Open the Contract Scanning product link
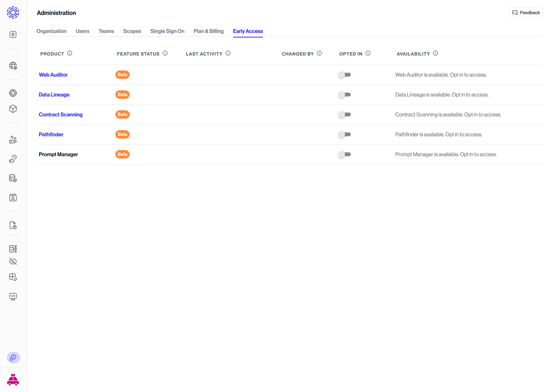The image size is (552, 392). point(61,114)
